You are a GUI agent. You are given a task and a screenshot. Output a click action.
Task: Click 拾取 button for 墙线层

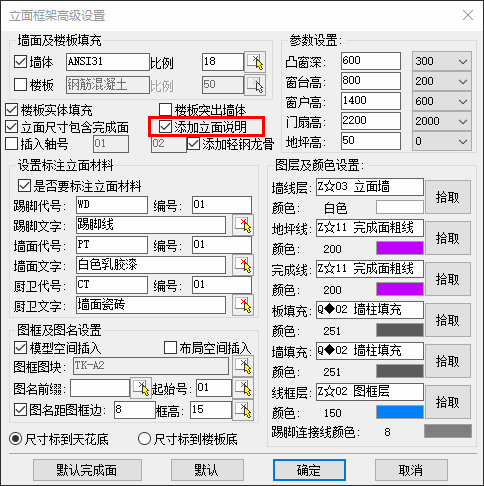click(x=448, y=197)
